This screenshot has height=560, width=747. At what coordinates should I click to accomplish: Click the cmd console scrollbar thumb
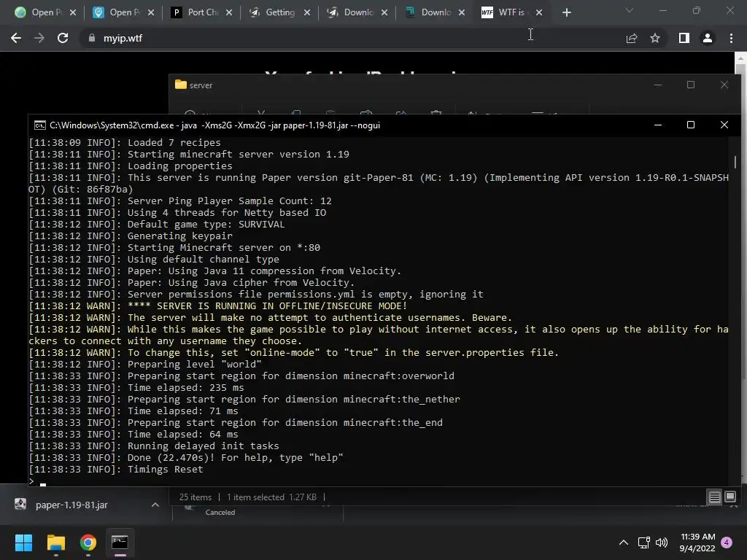pyautogui.click(x=735, y=162)
